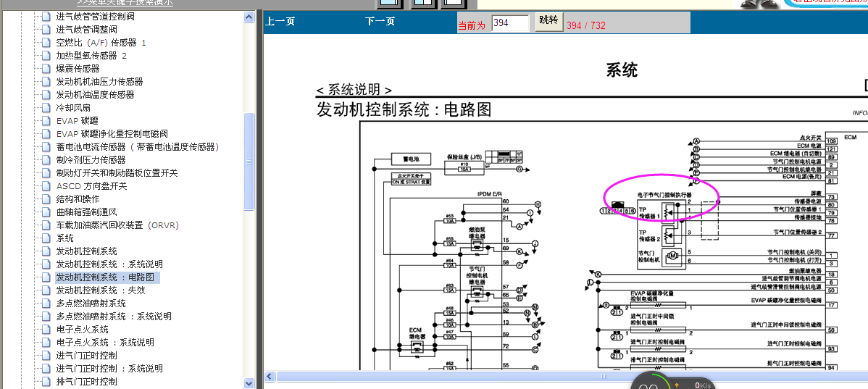The height and width of the screenshot is (389, 868).
Task: Click the page icon beside ASCD 方向盘开关
Action: 46,186
